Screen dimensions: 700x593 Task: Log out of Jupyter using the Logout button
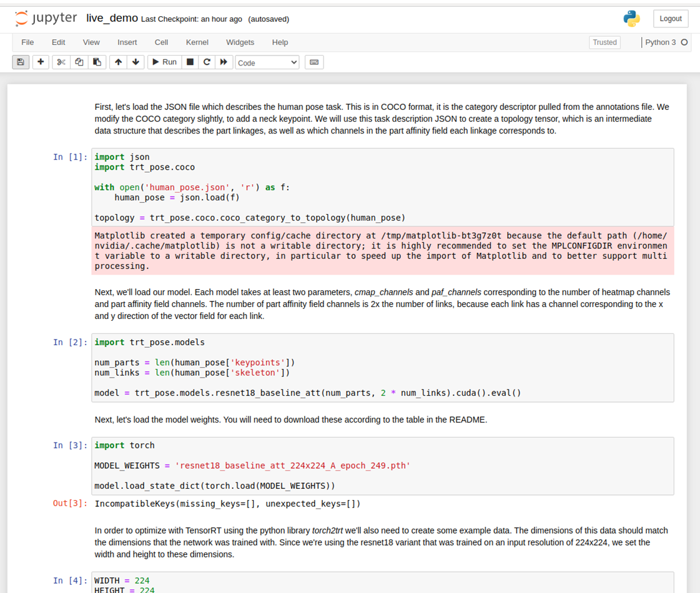(x=670, y=18)
